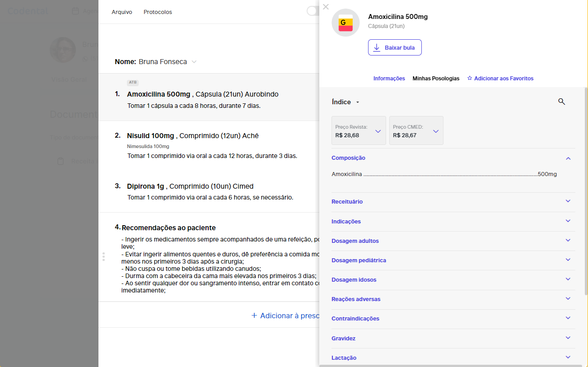Expand the Dosagem pediátrica section

click(568, 260)
